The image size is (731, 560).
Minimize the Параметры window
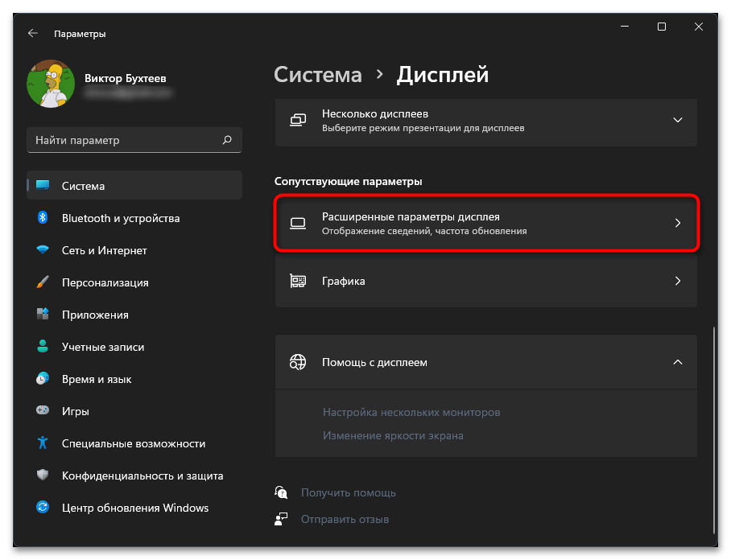click(x=625, y=27)
